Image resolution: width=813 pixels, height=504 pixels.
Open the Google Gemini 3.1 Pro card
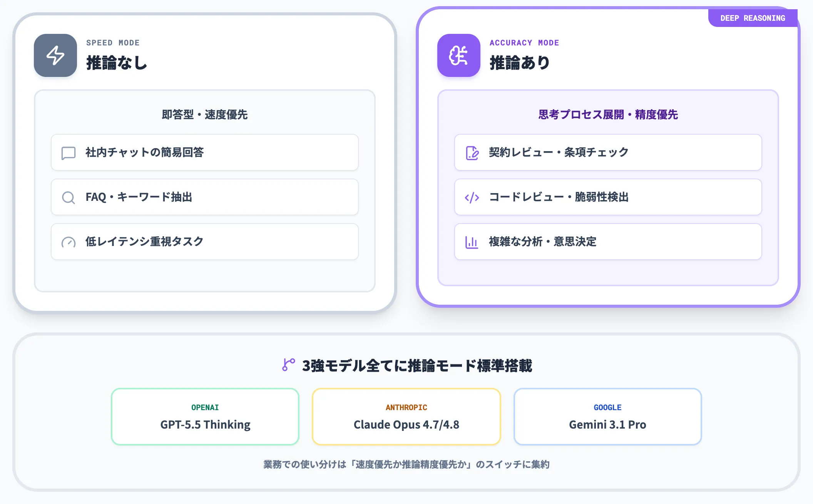[608, 417]
